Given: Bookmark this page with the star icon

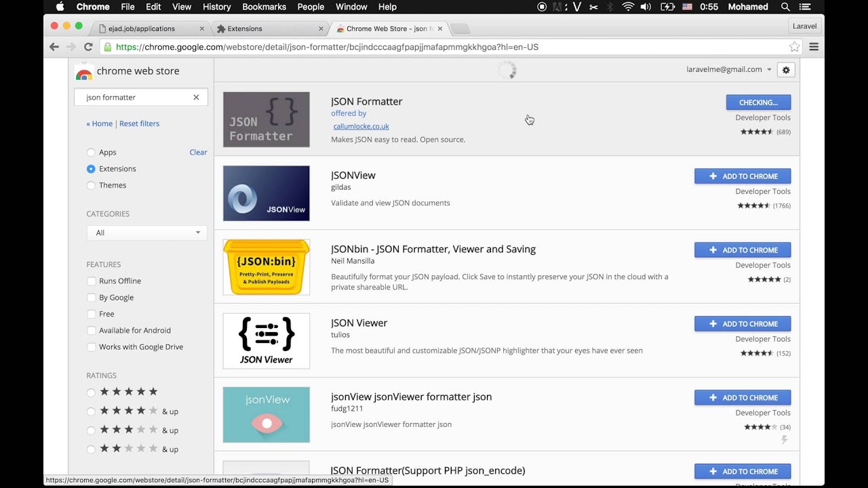Looking at the screenshot, I should pyautogui.click(x=794, y=47).
